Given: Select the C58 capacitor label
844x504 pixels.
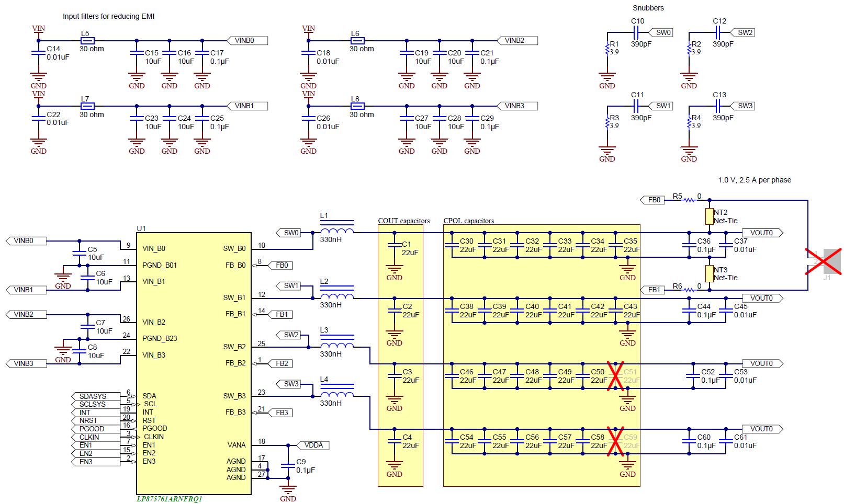Looking at the screenshot, I should [x=598, y=437].
